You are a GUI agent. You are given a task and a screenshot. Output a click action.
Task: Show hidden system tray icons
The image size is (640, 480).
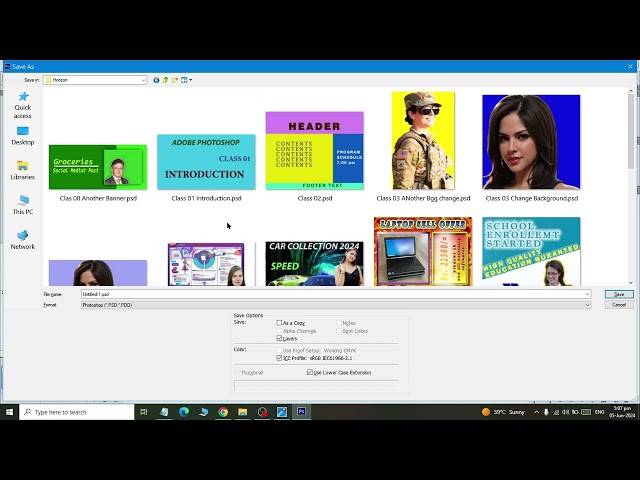point(536,412)
